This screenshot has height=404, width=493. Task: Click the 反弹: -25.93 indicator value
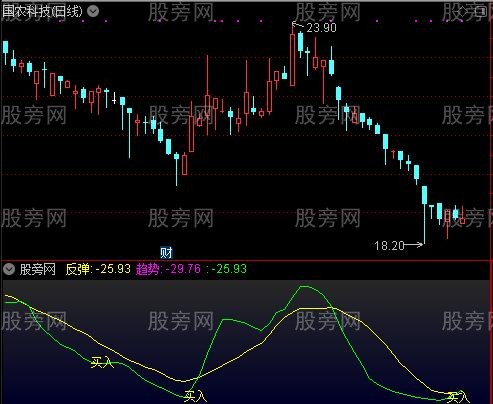[x=98, y=269]
